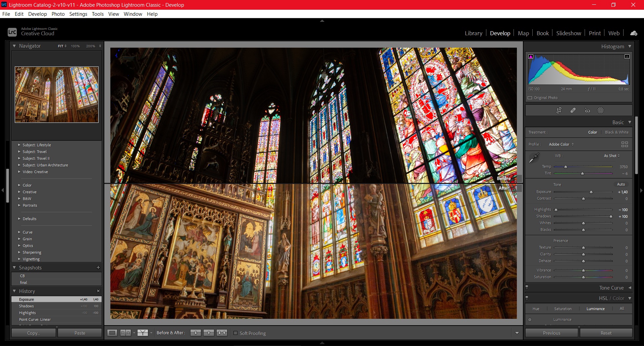Expand the Tone Curve panel
The height and width of the screenshot is (346, 644).
(x=630, y=288)
